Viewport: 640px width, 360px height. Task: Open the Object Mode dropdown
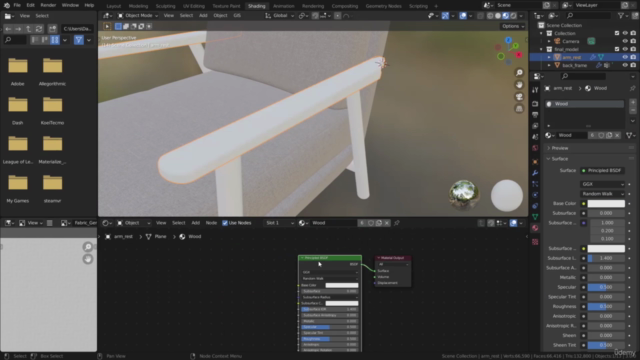coord(138,16)
